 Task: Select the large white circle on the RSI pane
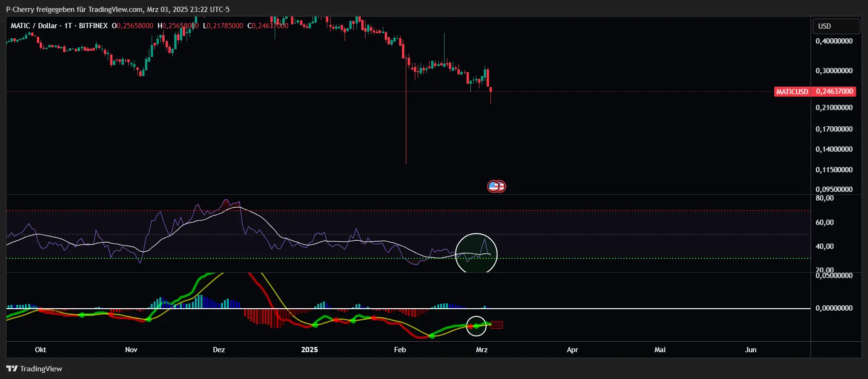click(476, 254)
